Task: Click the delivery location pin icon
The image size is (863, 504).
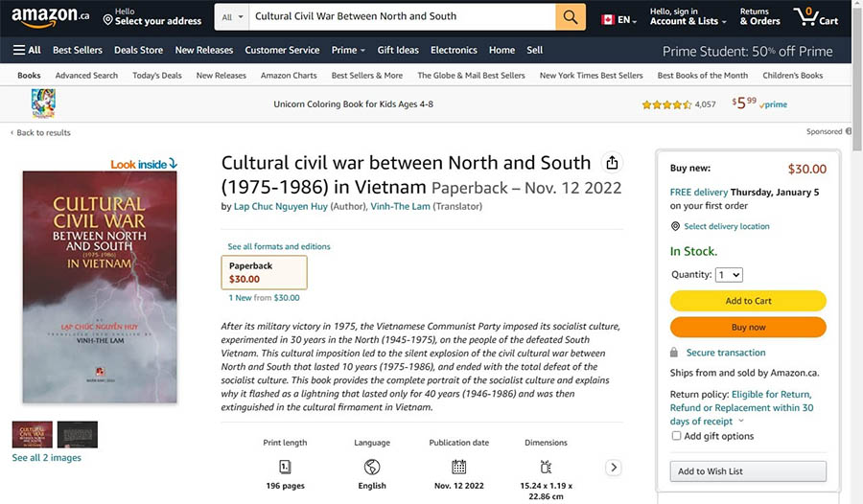Action: pos(675,227)
